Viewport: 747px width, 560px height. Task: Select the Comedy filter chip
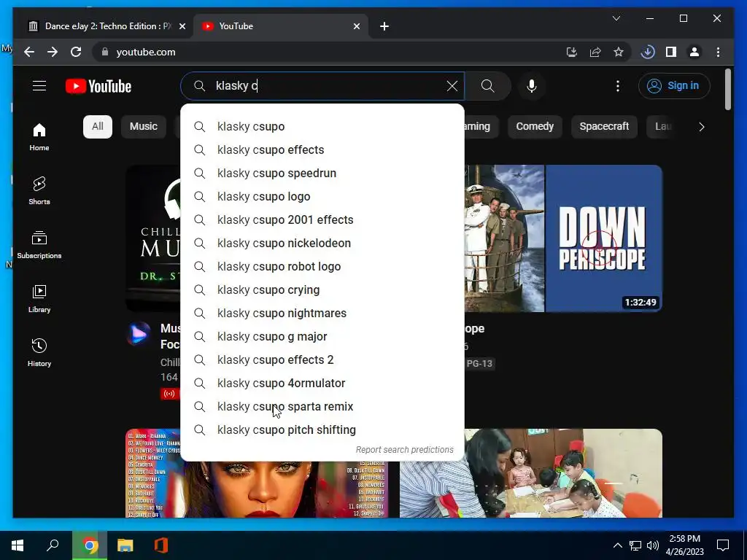[x=535, y=127]
